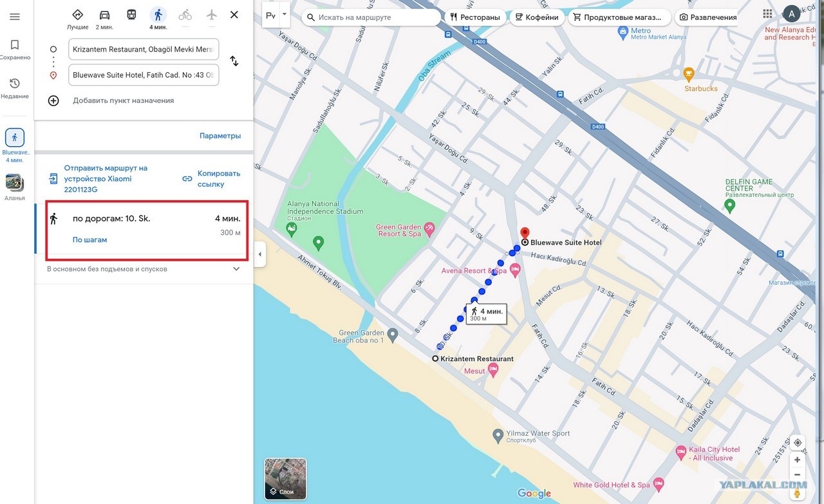824x504 pixels.
Task: Open the Google account avatar
Action: point(792,14)
